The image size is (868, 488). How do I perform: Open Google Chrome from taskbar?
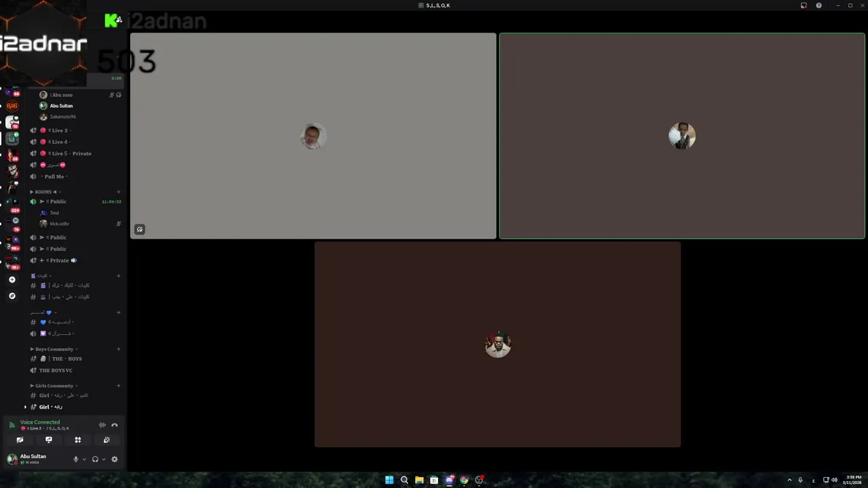pos(464,480)
